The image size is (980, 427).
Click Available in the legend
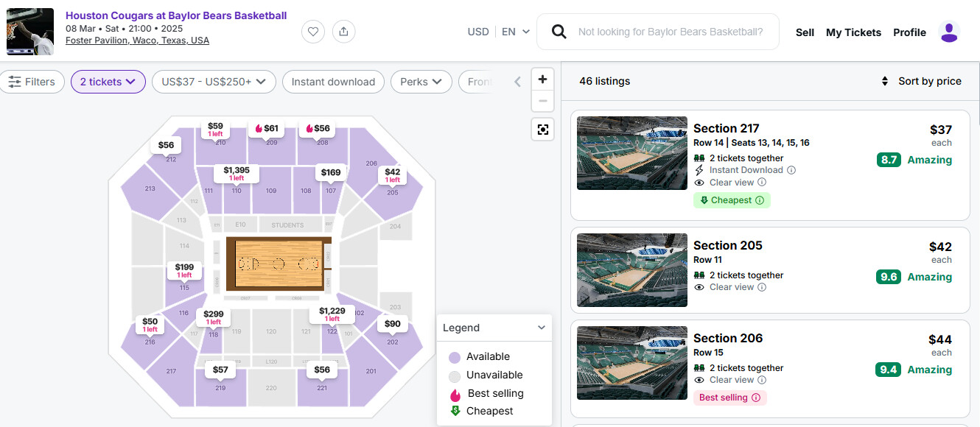pos(488,356)
